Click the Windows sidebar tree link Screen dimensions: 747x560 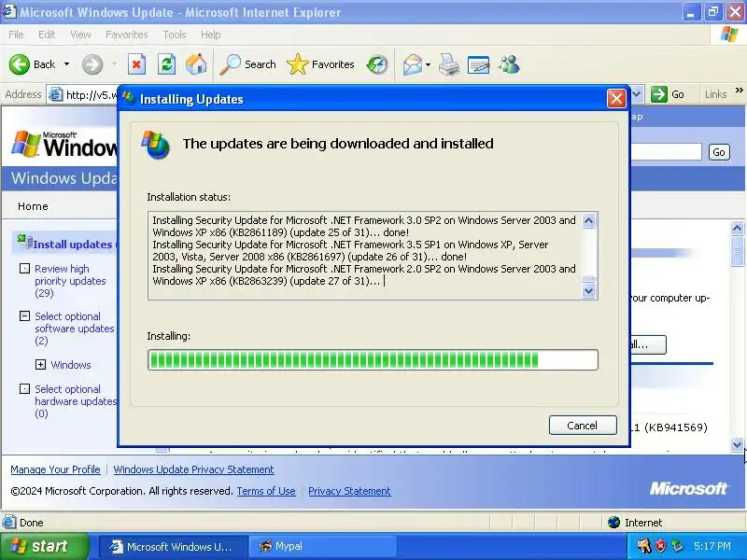pos(71,365)
